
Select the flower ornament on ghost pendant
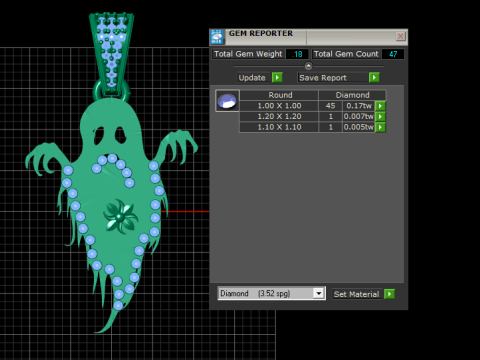120,217
